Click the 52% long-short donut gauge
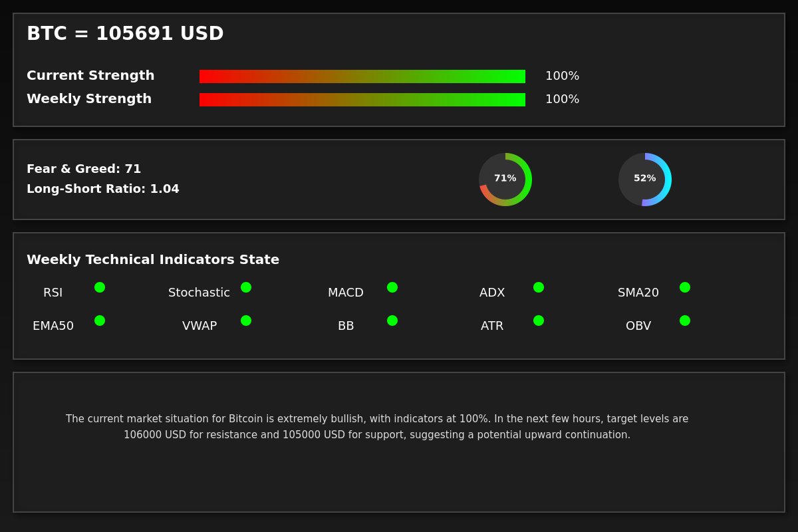 tap(645, 180)
